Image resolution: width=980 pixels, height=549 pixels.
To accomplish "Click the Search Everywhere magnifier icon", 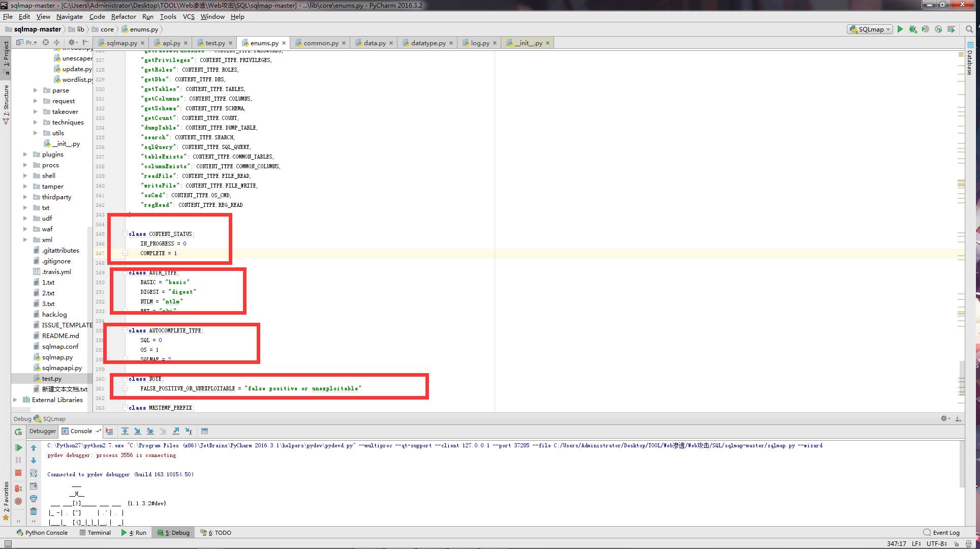I will click(x=969, y=29).
